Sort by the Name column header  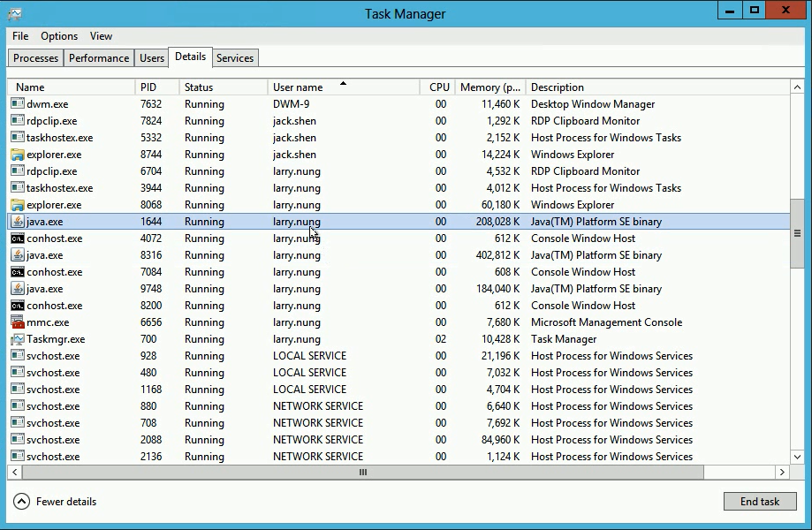tap(72, 87)
